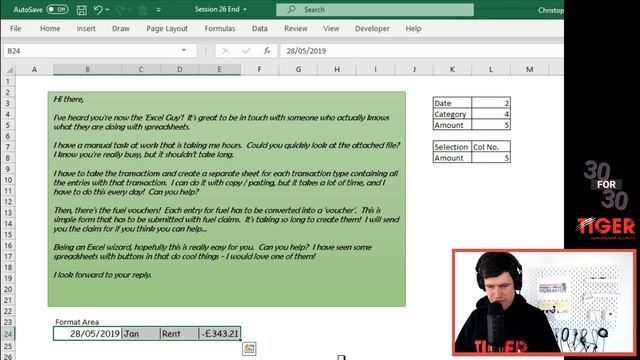
Task: Click the Amount cell below Selection
Action: [x=452, y=158]
